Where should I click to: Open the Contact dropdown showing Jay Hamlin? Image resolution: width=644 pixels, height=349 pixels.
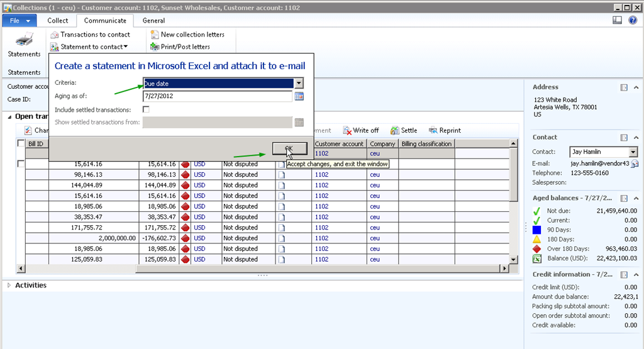pos(633,152)
